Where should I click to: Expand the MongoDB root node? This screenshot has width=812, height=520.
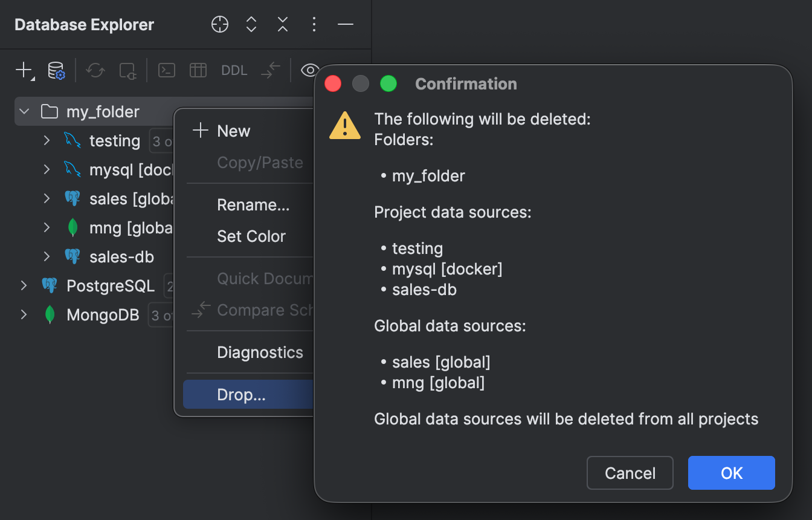tap(24, 314)
